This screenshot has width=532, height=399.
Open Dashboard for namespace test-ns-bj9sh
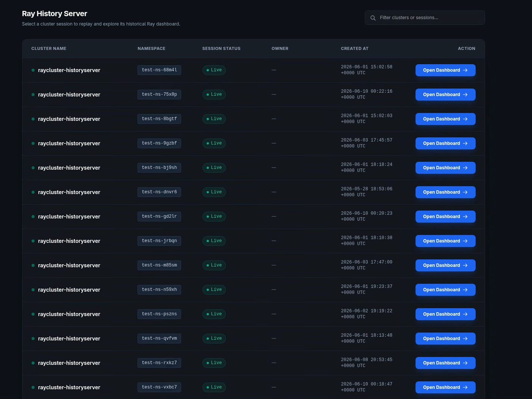point(445,168)
